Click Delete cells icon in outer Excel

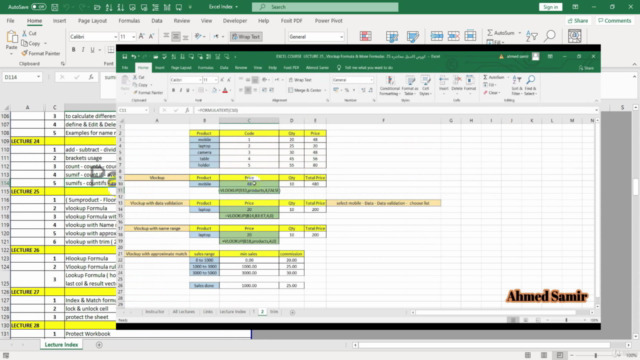[x=453, y=36]
